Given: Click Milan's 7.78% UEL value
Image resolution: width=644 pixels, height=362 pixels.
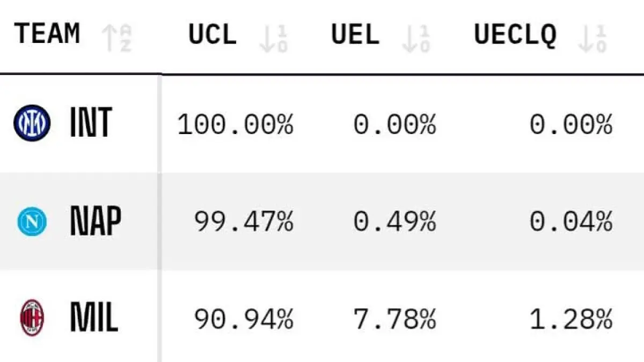Looking at the screenshot, I should point(394,320).
